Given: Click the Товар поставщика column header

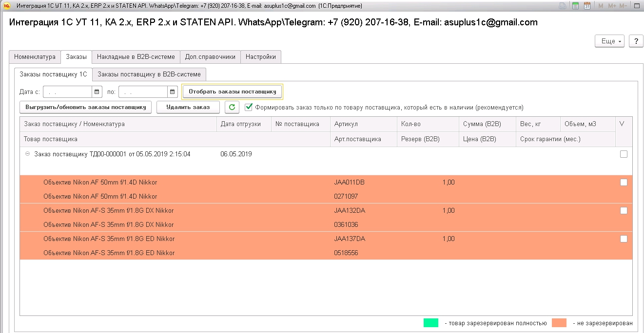Looking at the screenshot, I should tap(175, 139).
